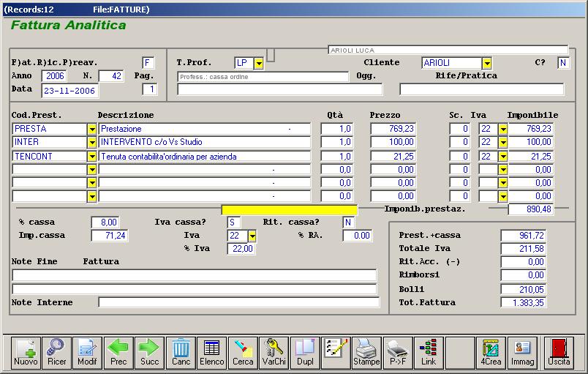Image resolution: width=588 pixels, height=374 pixels.
Task: Click the Bolli value 210,05
Action: pyautogui.click(x=524, y=290)
